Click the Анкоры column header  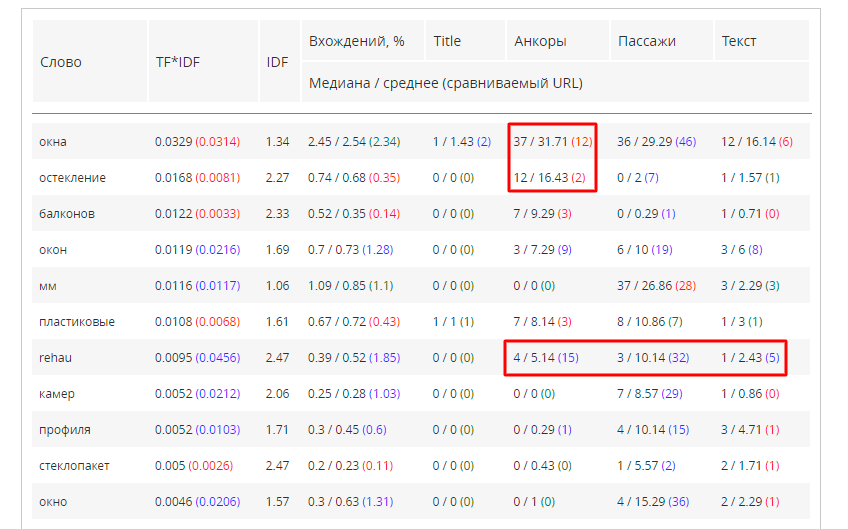coord(558,41)
